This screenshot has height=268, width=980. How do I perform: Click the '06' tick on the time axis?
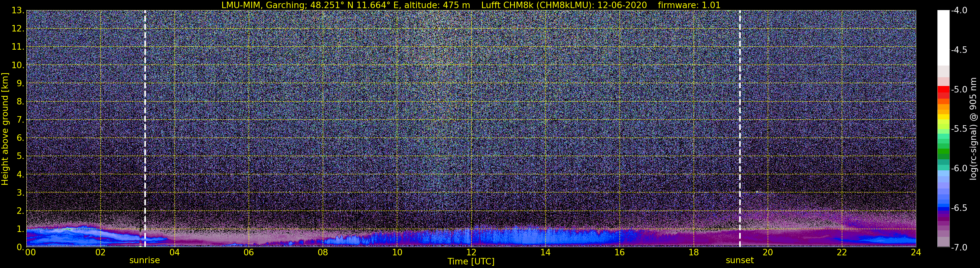(x=248, y=252)
